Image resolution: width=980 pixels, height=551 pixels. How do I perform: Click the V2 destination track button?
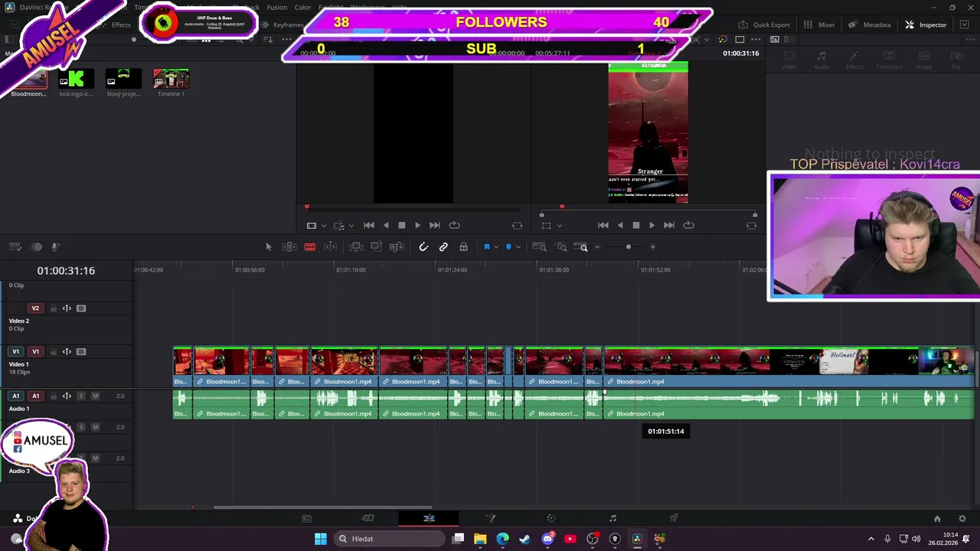point(35,308)
